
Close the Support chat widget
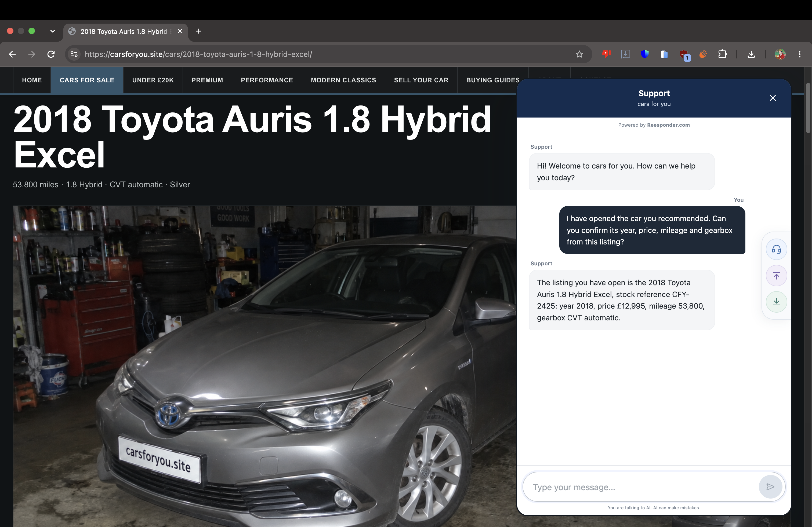coord(773,98)
